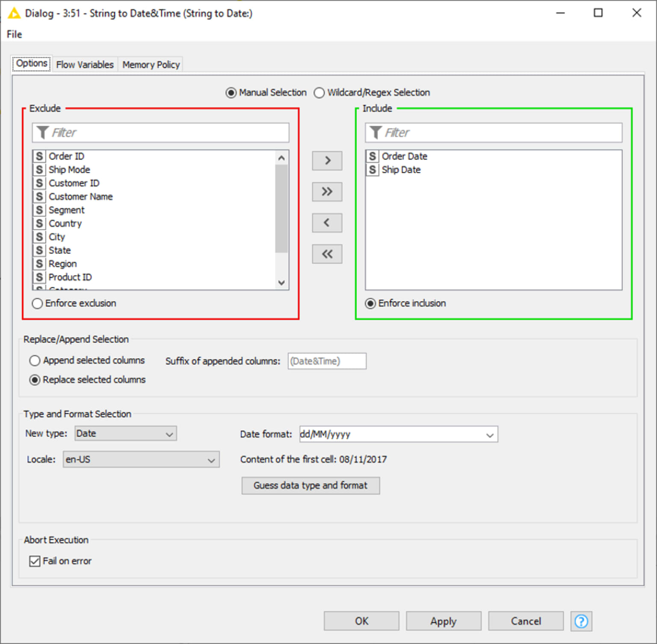Click the string type icon beside Order ID
Image resolution: width=657 pixels, height=644 pixels.
(39, 156)
